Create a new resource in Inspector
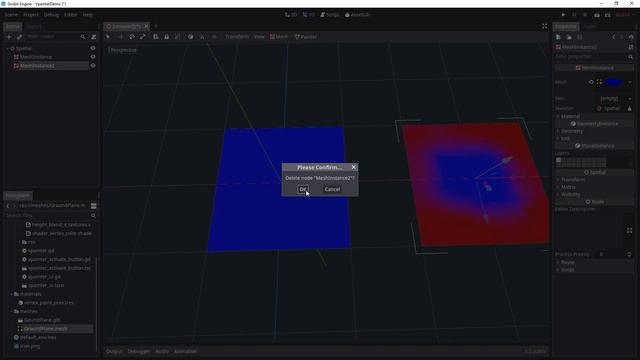Image resolution: width=640 pixels, height=360 pixels. (x=558, y=37)
